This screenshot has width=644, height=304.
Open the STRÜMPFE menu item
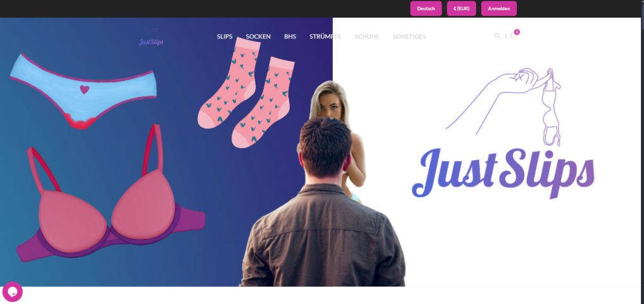[x=325, y=37]
